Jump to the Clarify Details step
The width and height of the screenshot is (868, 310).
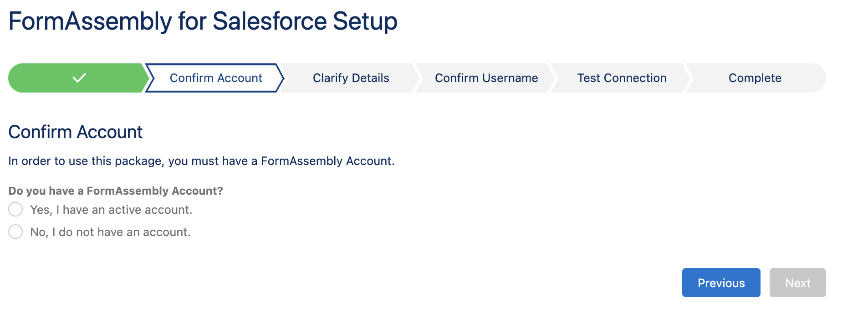coord(351,78)
